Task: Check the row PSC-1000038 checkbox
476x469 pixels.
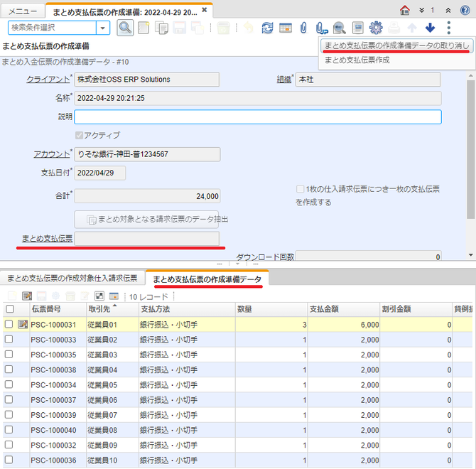Action: (x=9, y=370)
